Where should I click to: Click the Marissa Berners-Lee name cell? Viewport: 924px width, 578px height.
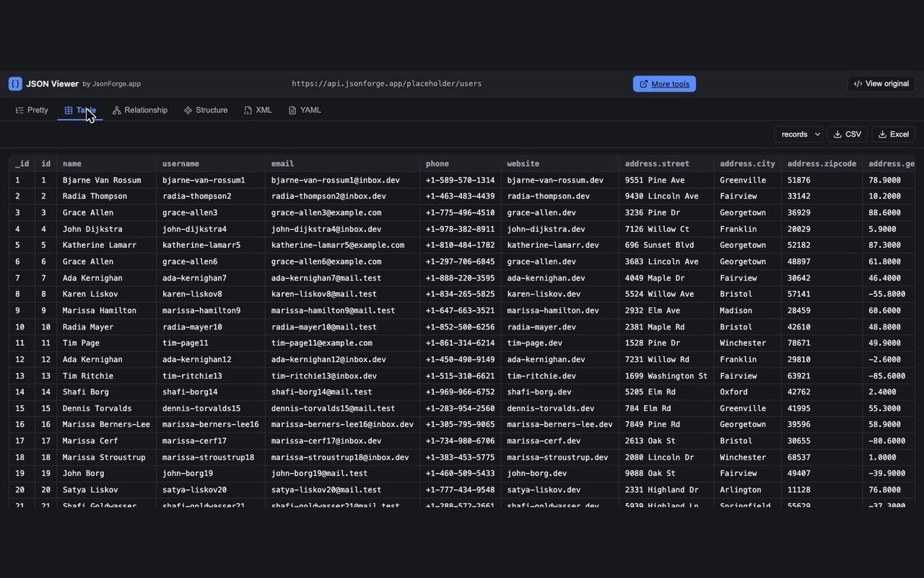point(106,424)
